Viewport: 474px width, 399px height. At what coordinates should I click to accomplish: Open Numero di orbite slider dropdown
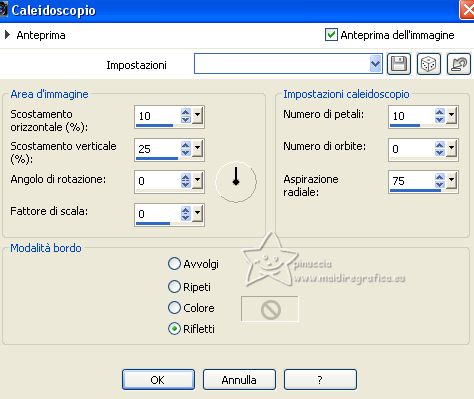pyautogui.click(x=452, y=148)
